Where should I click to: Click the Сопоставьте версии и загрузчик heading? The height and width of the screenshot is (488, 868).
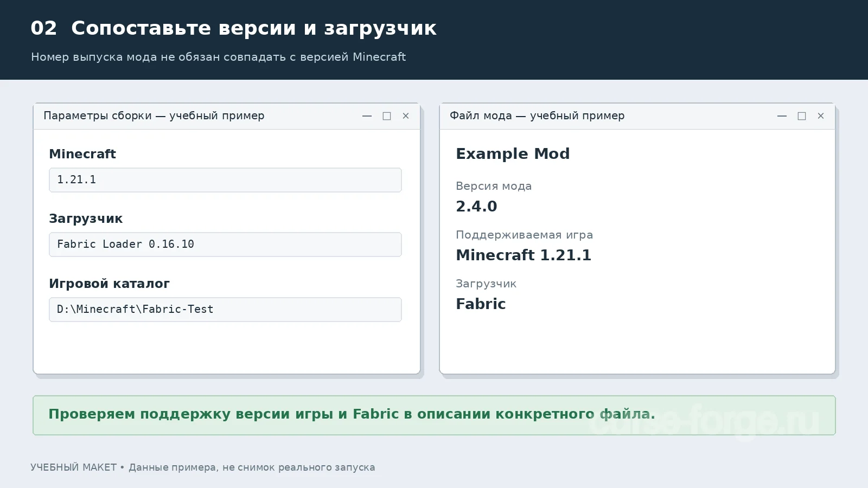click(x=253, y=28)
